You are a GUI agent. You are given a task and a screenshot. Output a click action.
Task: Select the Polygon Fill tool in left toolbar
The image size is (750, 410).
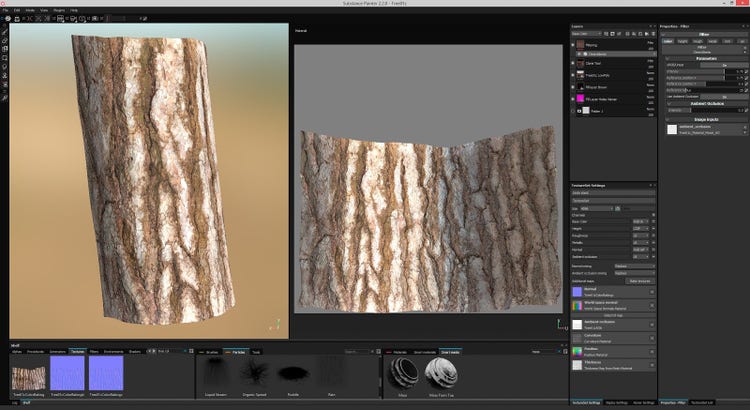tap(5, 57)
